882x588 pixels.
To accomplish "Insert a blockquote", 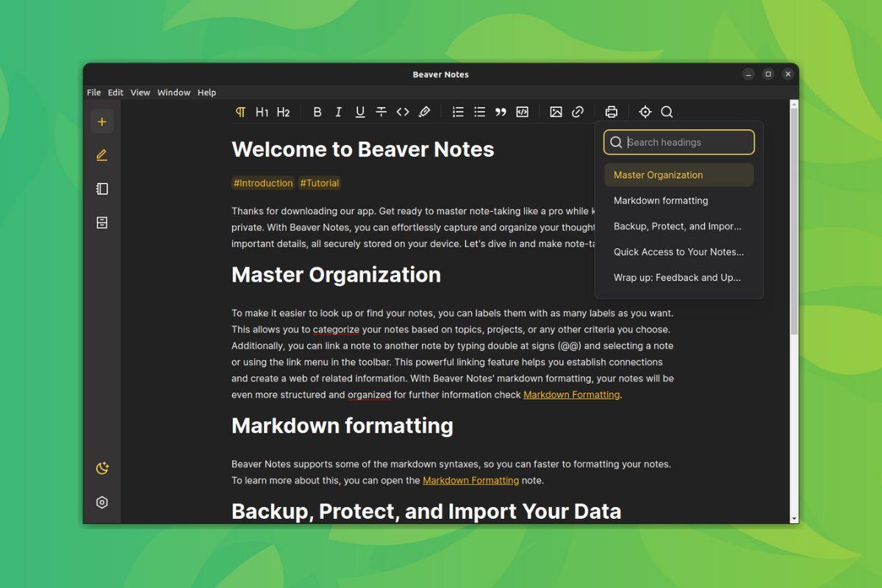I will pyautogui.click(x=501, y=112).
